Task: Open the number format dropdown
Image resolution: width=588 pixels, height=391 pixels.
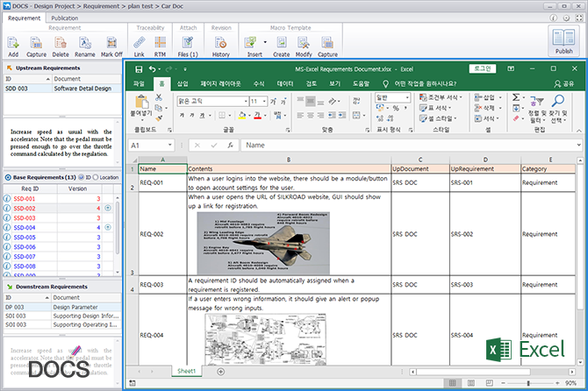Action: click(x=407, y=98)
